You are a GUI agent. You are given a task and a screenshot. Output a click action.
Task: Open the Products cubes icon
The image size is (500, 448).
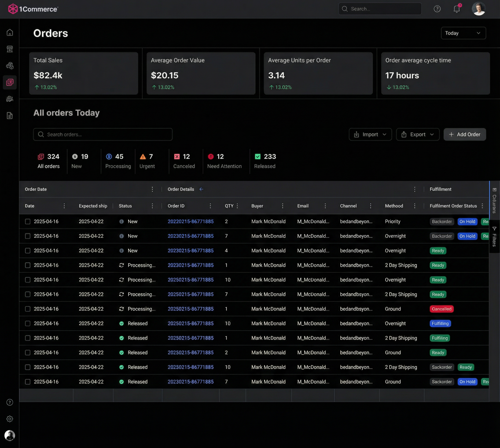coord(10,65)
